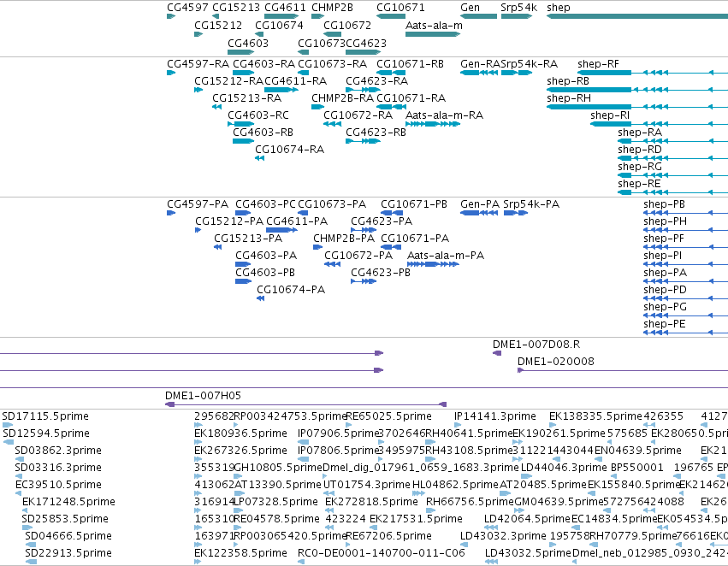This screenshot has width=728, height=566.
Task: Select the SD17115.5prime EST label
Action: tap(45, 416)
